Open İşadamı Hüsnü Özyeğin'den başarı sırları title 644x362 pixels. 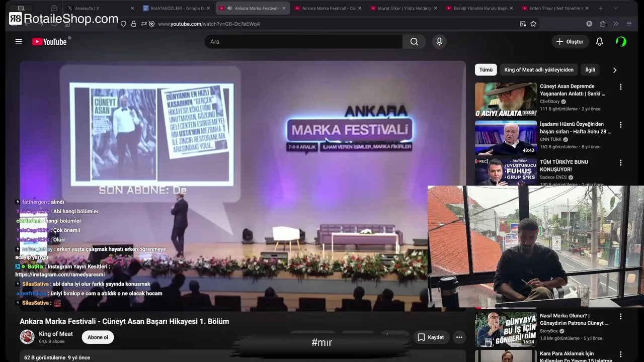tap(576, 128)
